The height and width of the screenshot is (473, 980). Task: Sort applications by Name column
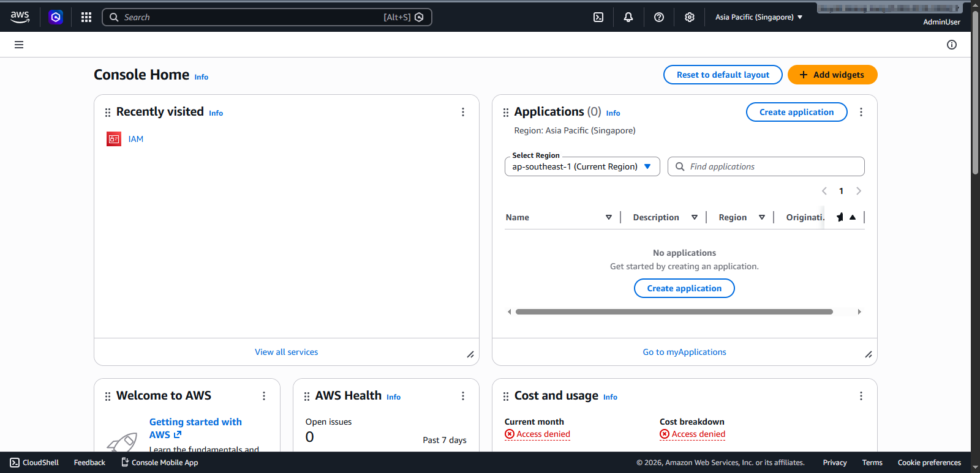[609, 217]
